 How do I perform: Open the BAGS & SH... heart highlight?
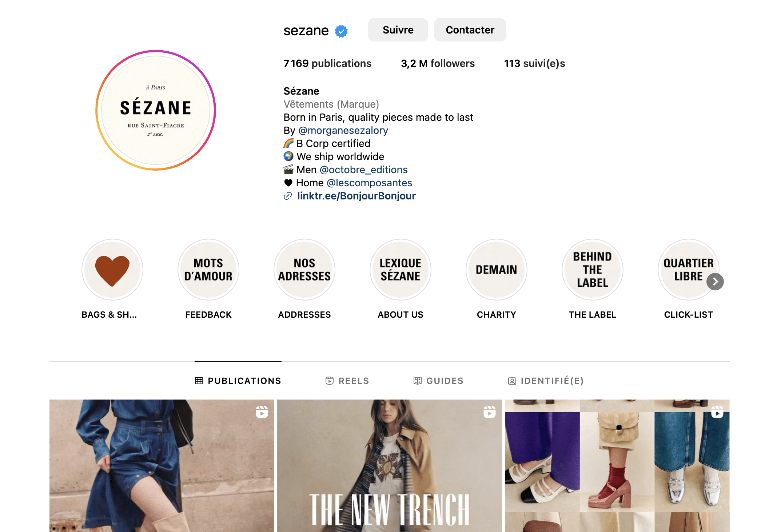click(x=112, y=270)
